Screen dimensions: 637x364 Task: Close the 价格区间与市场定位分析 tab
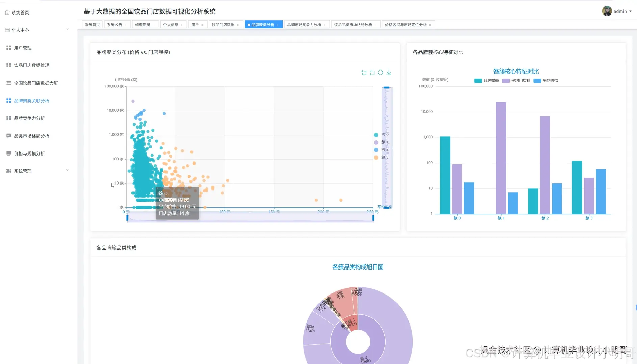click(430, 25)
